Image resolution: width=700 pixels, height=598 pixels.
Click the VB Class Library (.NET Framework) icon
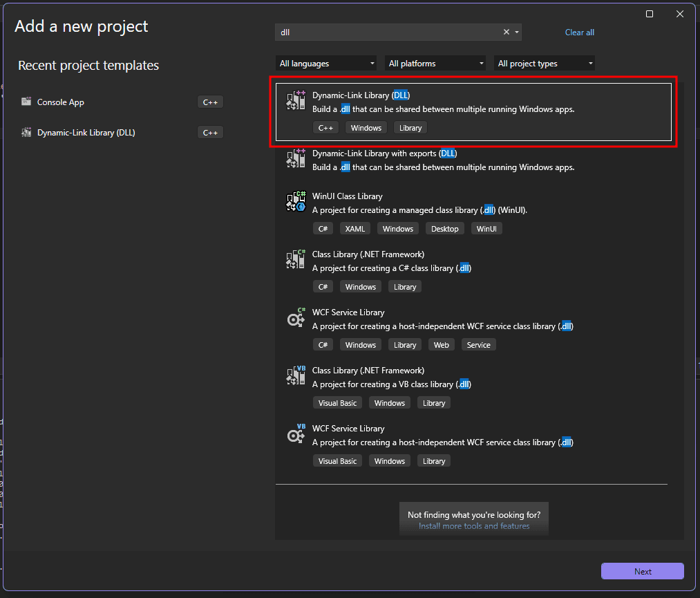[x=296, y=376]
